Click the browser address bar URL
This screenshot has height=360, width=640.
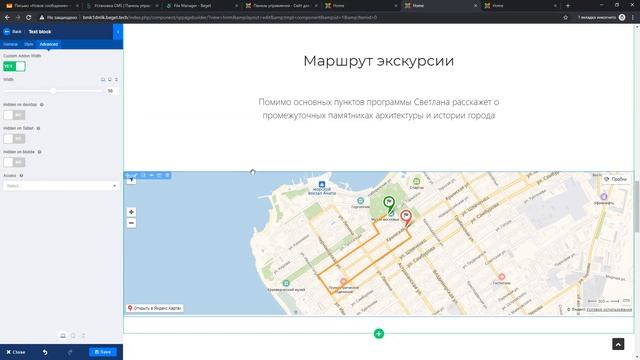tap(229, 18)
